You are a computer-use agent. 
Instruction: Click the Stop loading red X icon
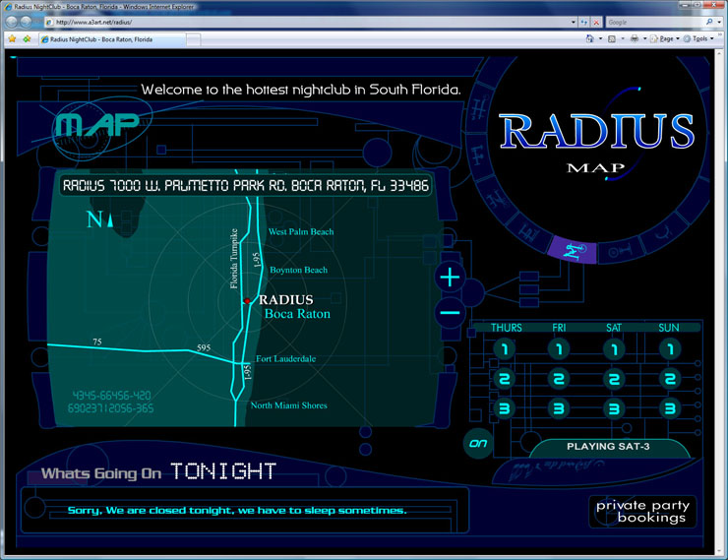(x=596, y=22)
